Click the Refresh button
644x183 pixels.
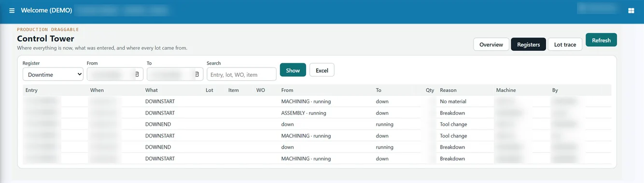[601, 40]
